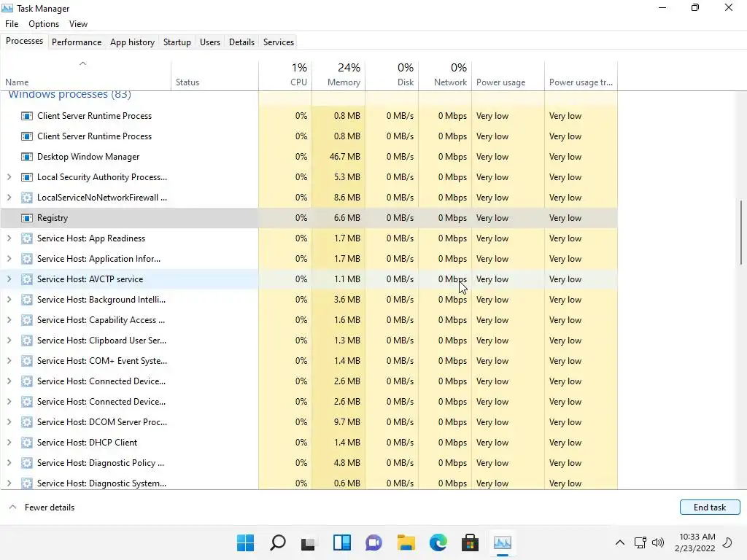Expand Local Security Authority Process row

click(x=9, y=177)
